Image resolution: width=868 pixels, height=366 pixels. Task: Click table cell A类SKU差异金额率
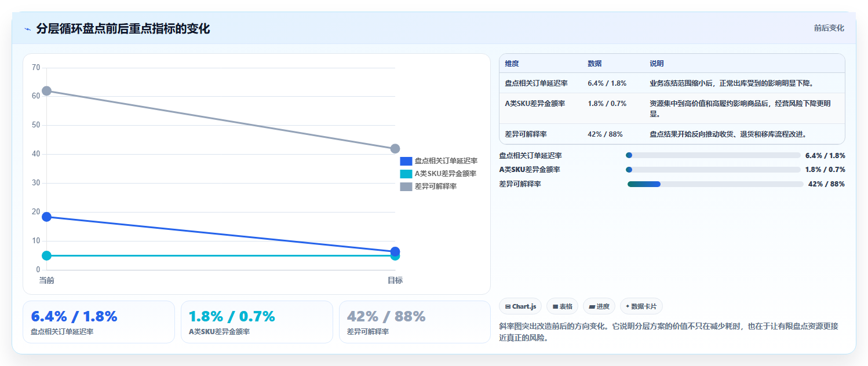point(535,104)
